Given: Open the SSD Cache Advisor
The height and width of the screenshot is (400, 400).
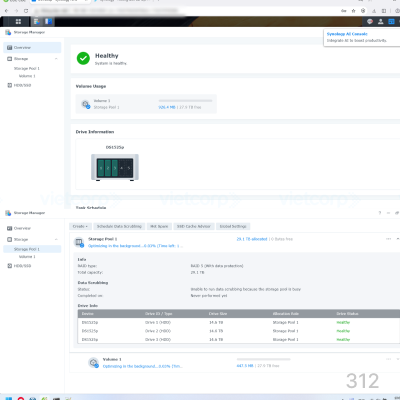Looking at the screenshot, I should (194, 226).
